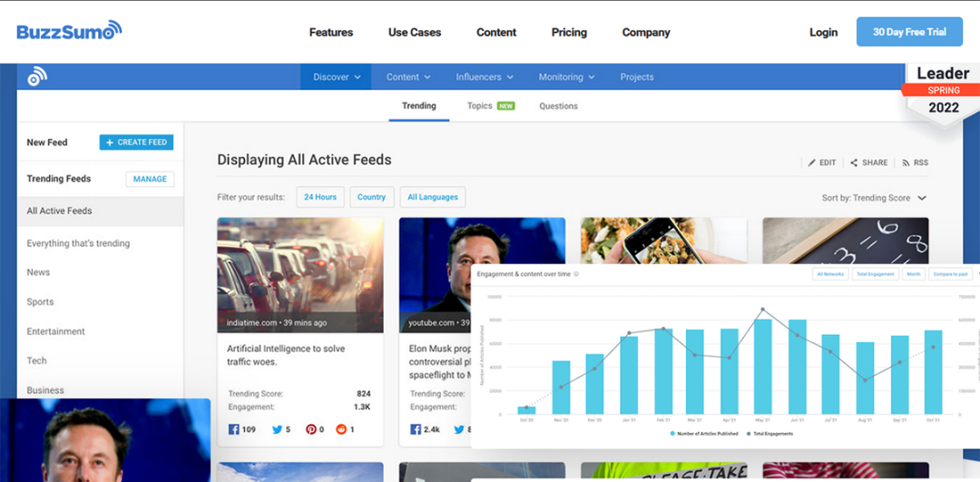
Task: Click Edit feed link
Action: click(x=821, y=162)
